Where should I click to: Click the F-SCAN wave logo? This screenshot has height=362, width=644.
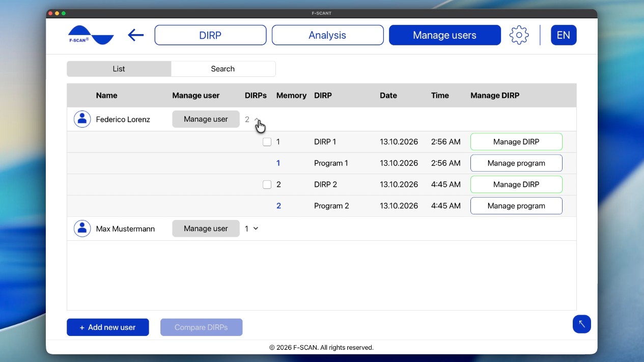(91, 35)
